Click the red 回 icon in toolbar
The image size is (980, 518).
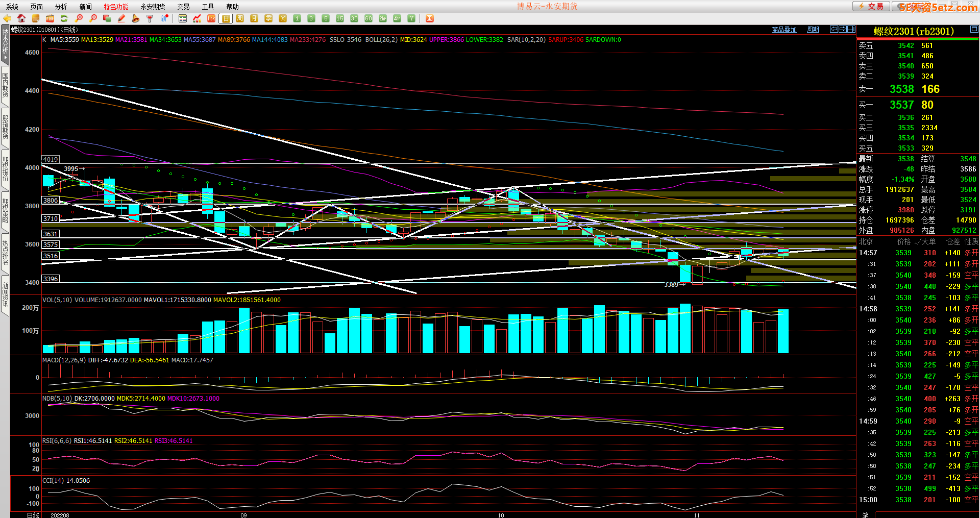tap(430, 18)
